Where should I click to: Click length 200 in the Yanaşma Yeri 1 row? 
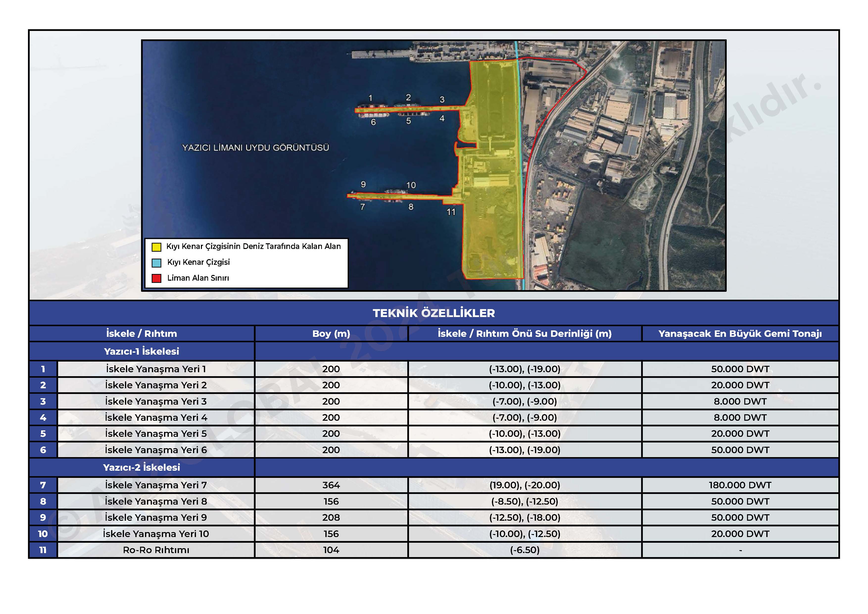(331, 369)
